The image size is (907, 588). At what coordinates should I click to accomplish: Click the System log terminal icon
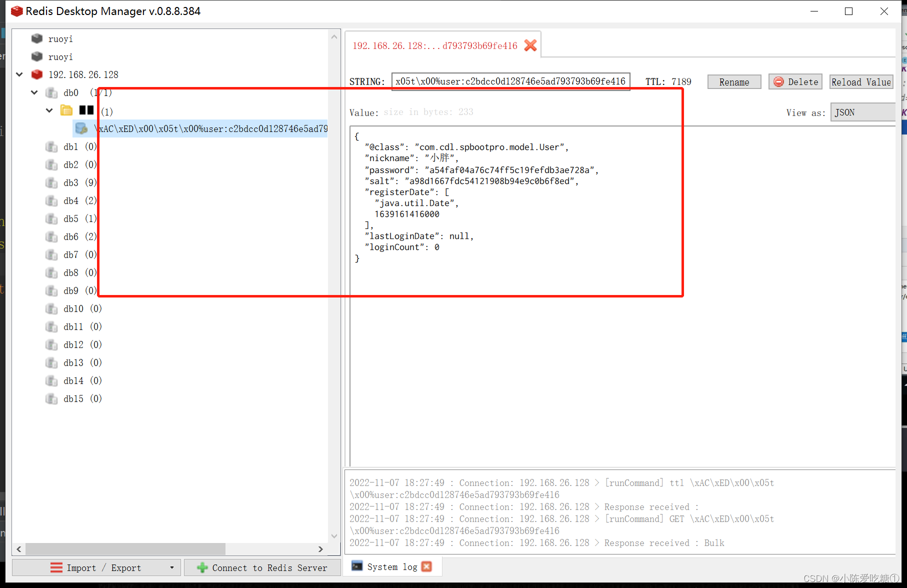tap(357, 566)
